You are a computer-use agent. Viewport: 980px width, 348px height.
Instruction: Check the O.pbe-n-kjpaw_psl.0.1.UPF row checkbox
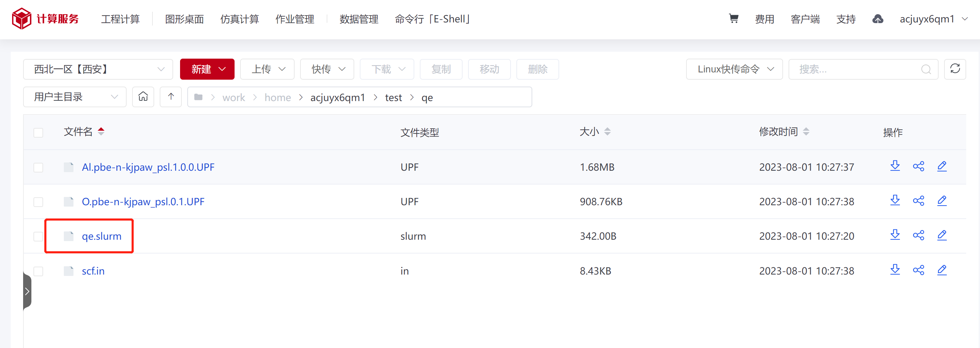[38, 202]
